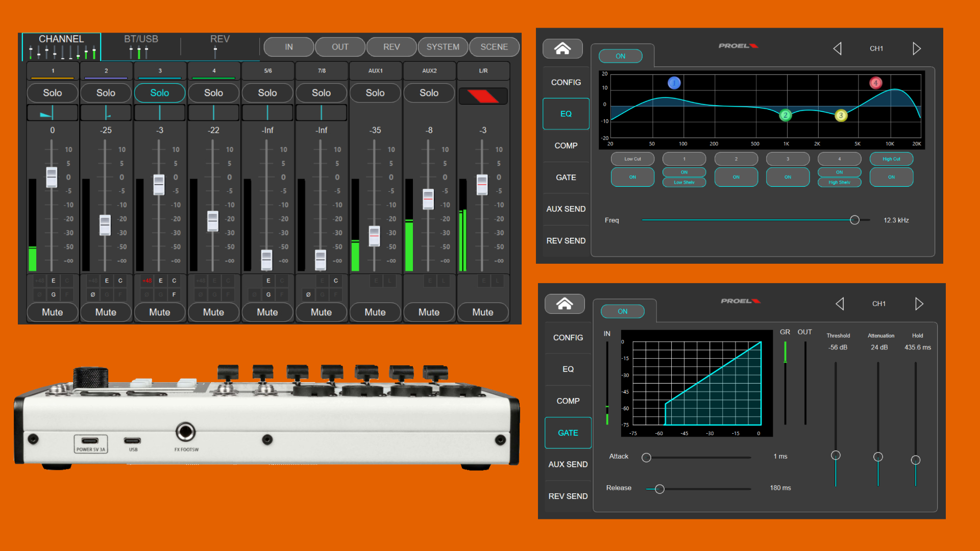Viewport: 980px width, 551px height.
Task: Toggle +48 phantom power on channel 3
Action: pyautogui.click(x=147, y=281)
